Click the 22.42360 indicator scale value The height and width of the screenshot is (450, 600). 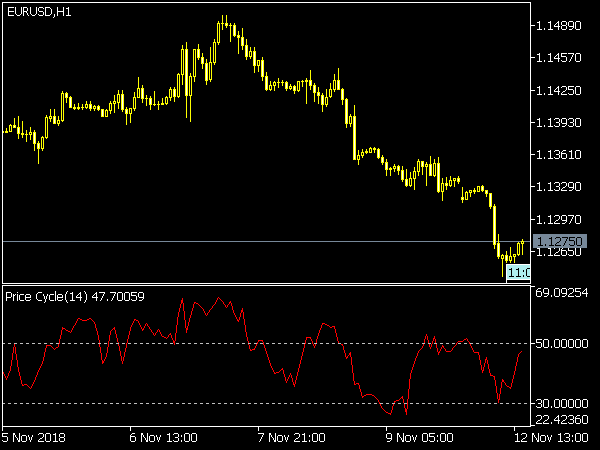click(x=562, y=420)
